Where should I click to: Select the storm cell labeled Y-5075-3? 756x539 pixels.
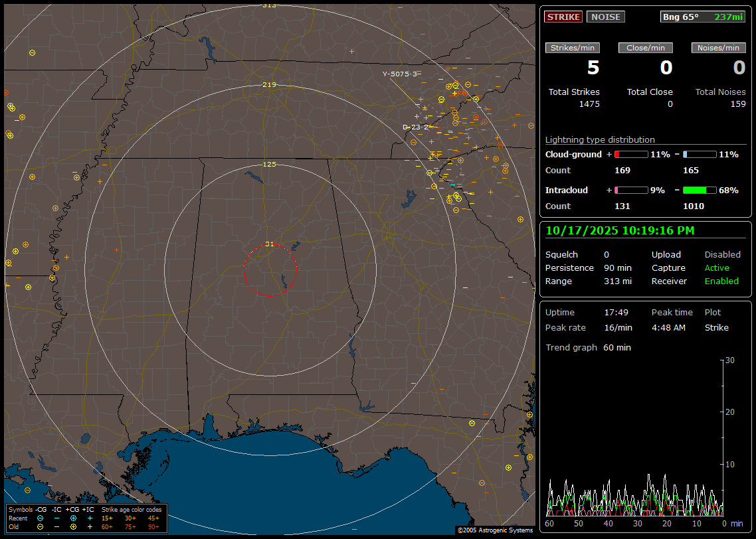(x=400, y=74)
